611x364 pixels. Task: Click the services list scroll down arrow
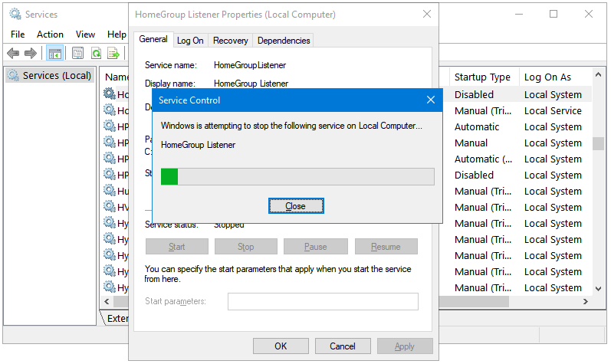click(x=599, y=288)
